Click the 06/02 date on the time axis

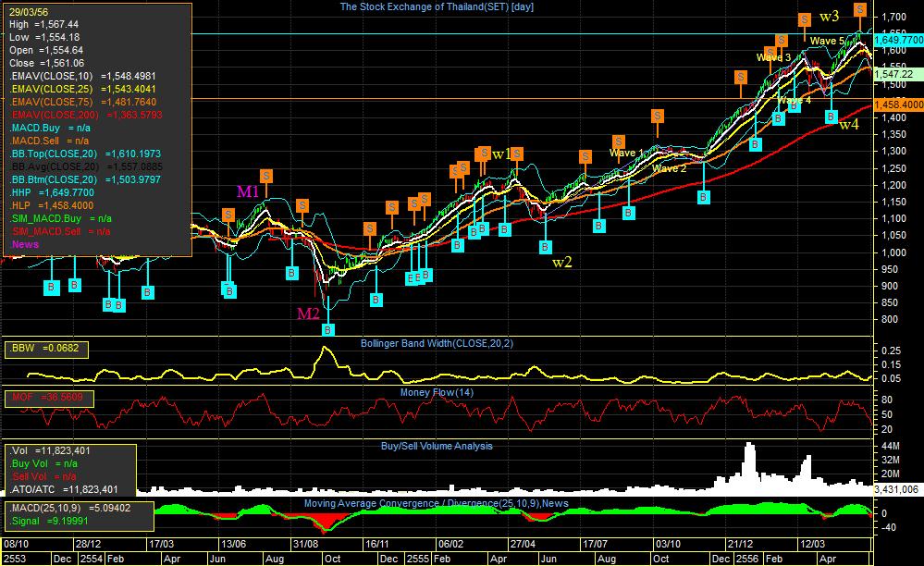(x=450, y=544)
